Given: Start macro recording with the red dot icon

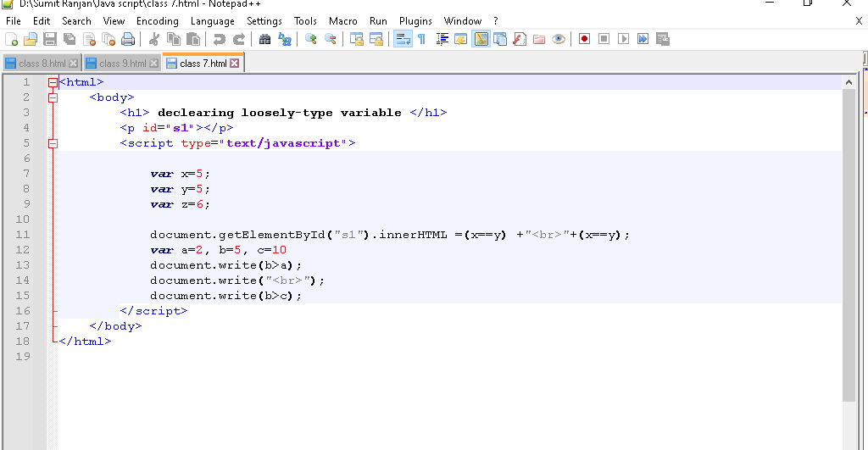Looking at the screenshot, I should pyautogui.click(x=584, y=39).
